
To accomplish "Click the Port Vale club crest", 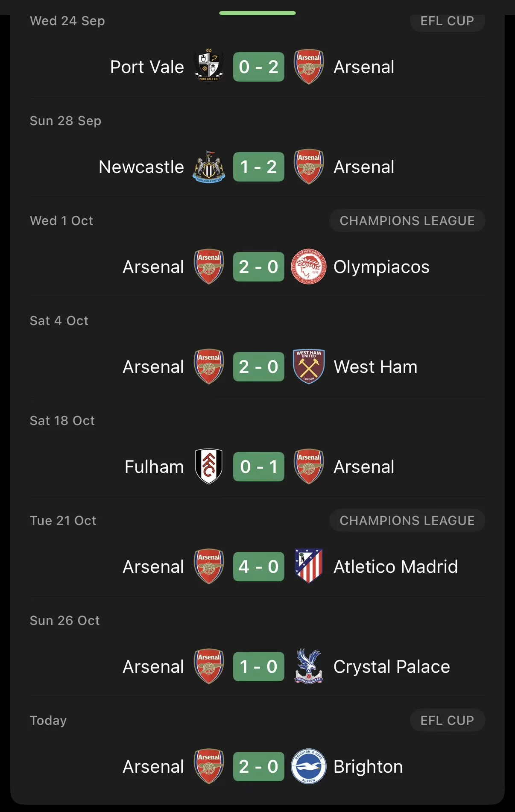I will 209,67.
